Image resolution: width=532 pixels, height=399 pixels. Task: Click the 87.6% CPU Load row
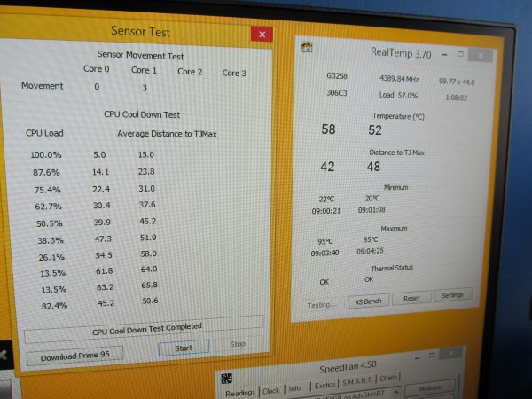[94, 172]
